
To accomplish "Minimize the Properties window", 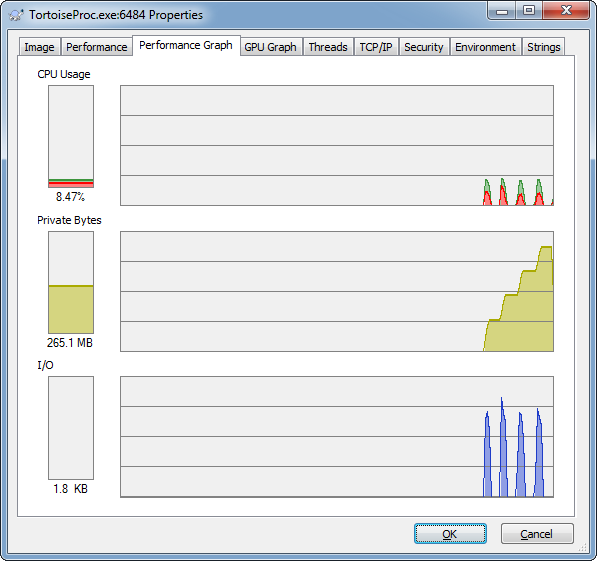I will 502,11.
